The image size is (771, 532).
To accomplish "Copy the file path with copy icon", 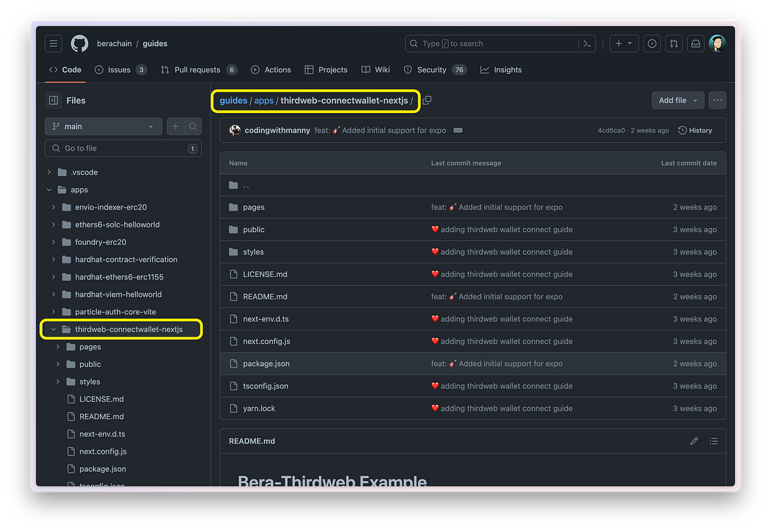I will (x=427, y=100).
